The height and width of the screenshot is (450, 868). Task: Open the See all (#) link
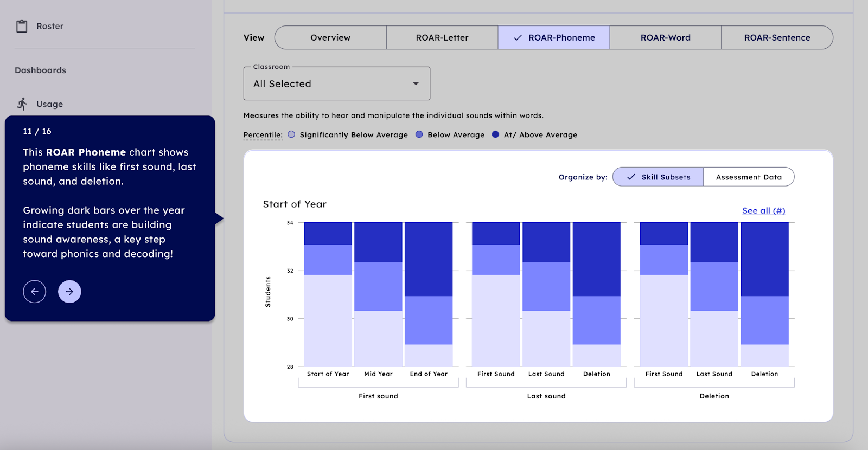click(x=763, y=211)
